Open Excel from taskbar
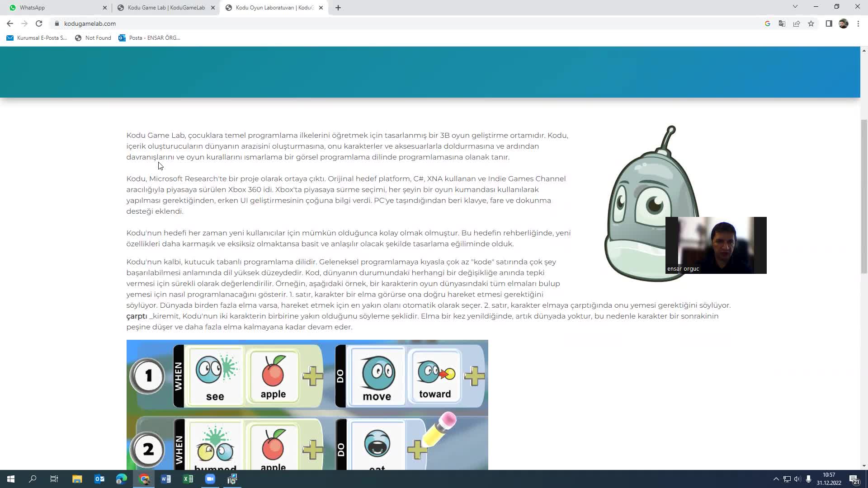Viewport: 868px width, 488px height. click(x=188, y=479)
